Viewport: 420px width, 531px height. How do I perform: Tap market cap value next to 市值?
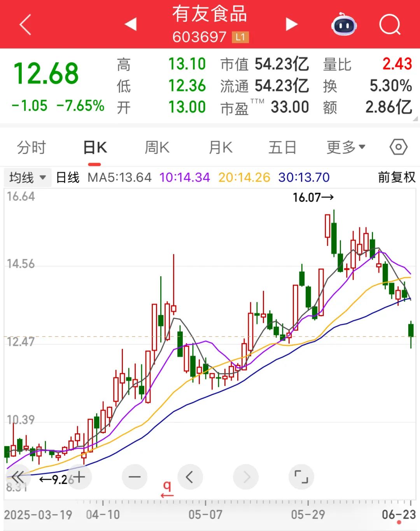click(x=282, y=64)
